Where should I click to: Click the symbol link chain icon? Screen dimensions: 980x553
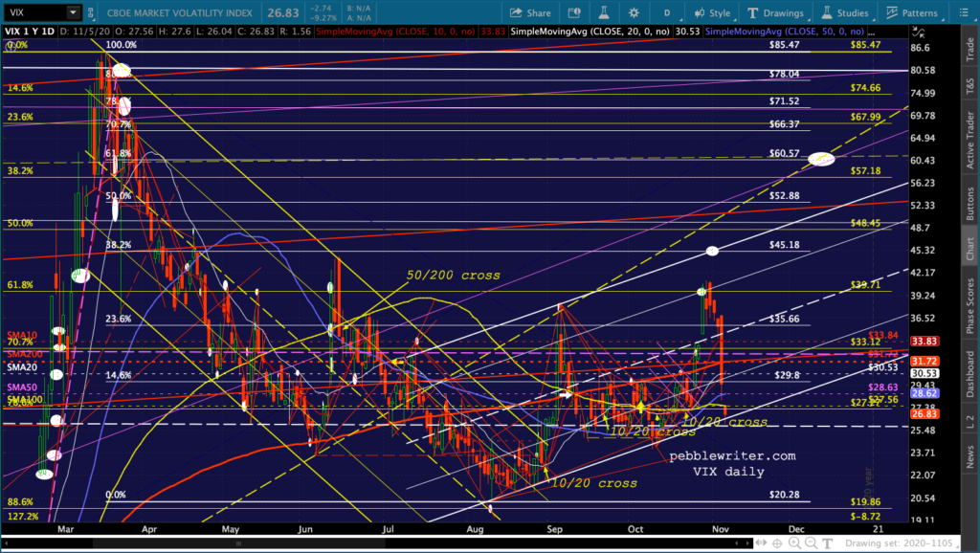pos(91,12)
